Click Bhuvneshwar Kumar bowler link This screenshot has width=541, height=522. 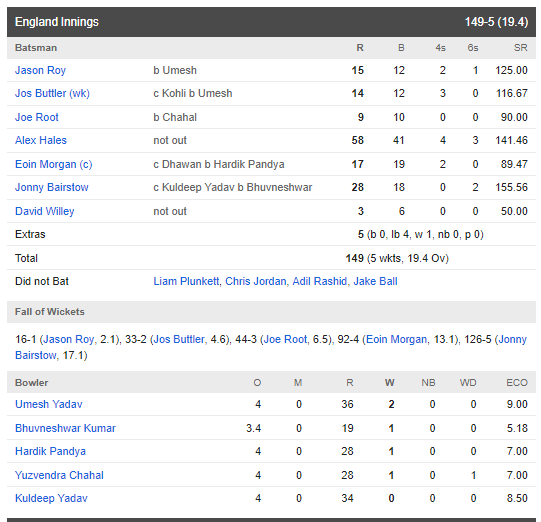(65, 428)
